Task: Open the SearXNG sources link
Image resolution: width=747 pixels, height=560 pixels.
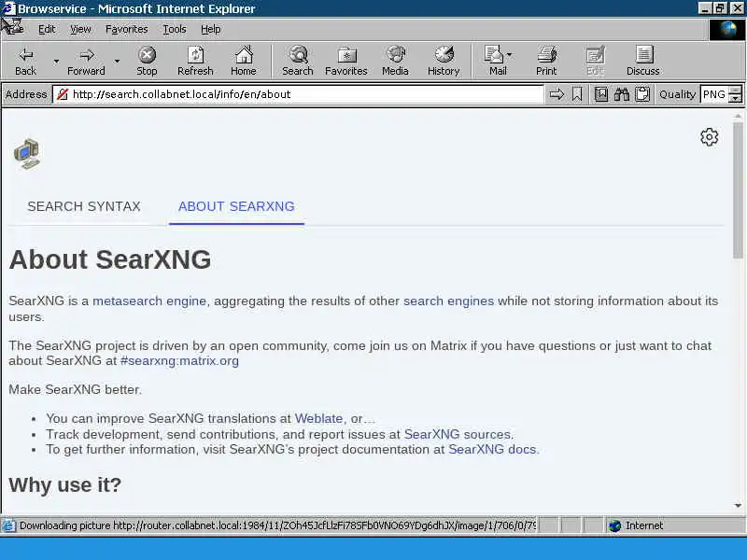Action: pyautogui.click(x=458, y=434)
